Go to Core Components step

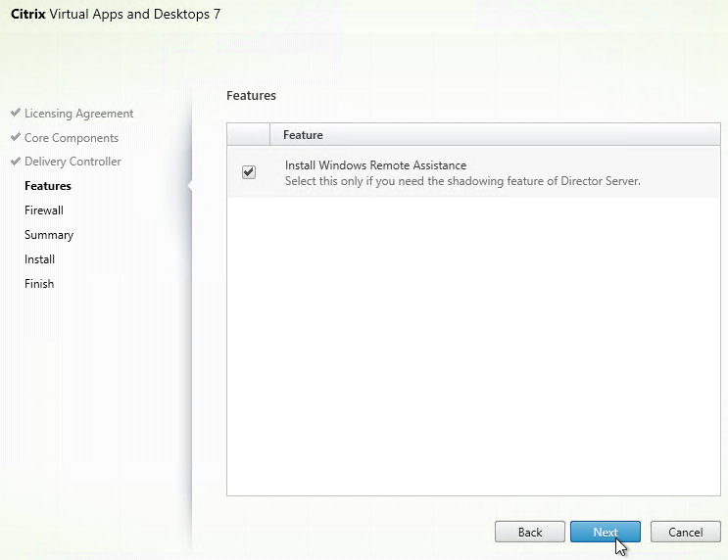[72, 138]
